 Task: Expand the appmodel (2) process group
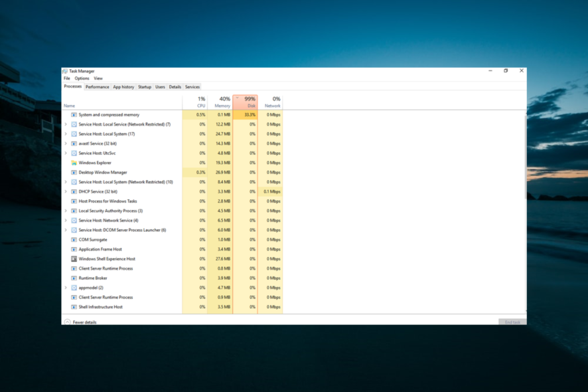point(66,288)
